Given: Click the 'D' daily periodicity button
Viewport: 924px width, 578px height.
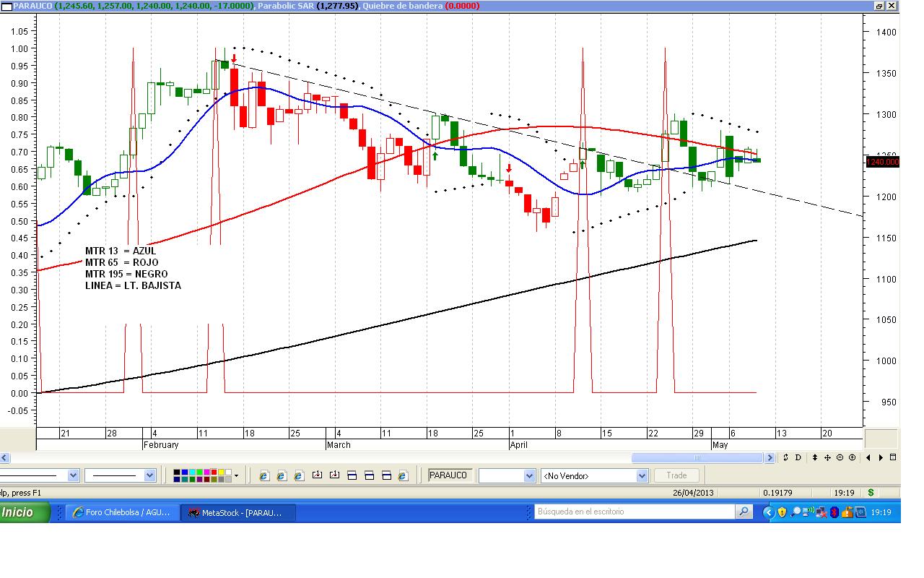Looking at the screenshot, I should 798,457.
